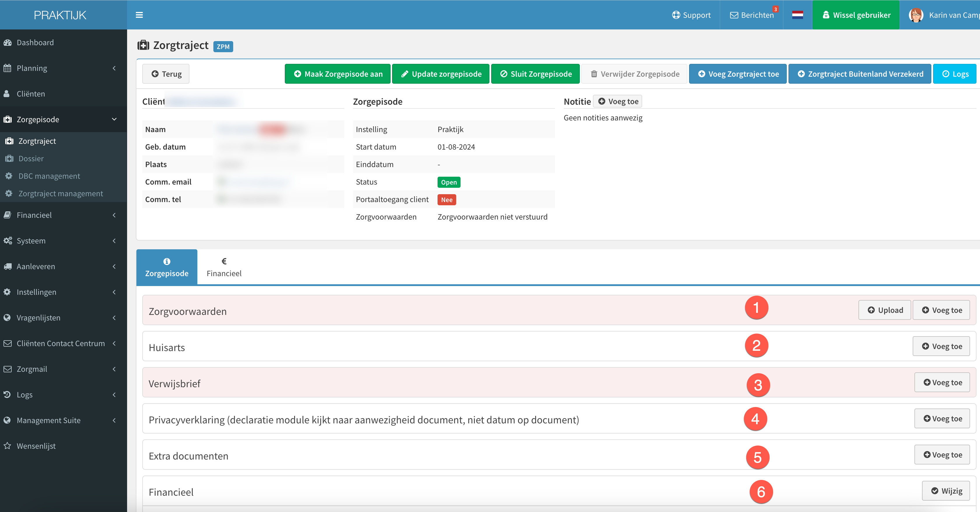Screen dimensions: 980x512
Task: Click the green Open status badge
Action: click(x=449, y=182)
